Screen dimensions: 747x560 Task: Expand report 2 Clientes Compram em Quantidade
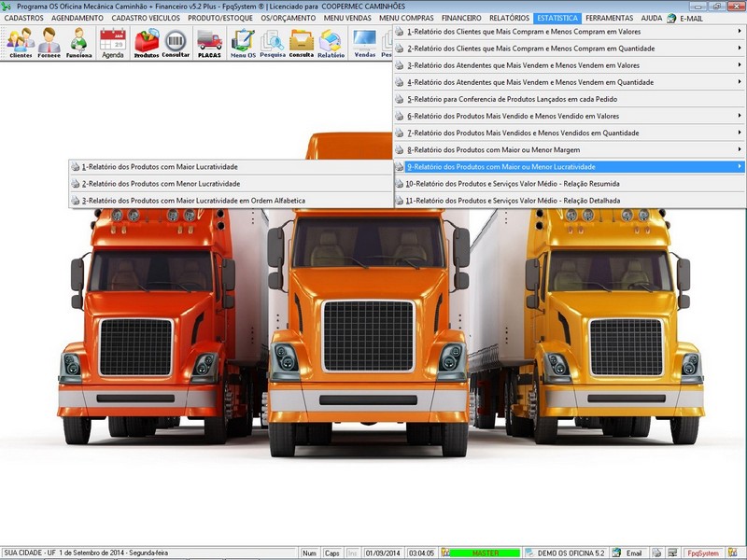570,49
